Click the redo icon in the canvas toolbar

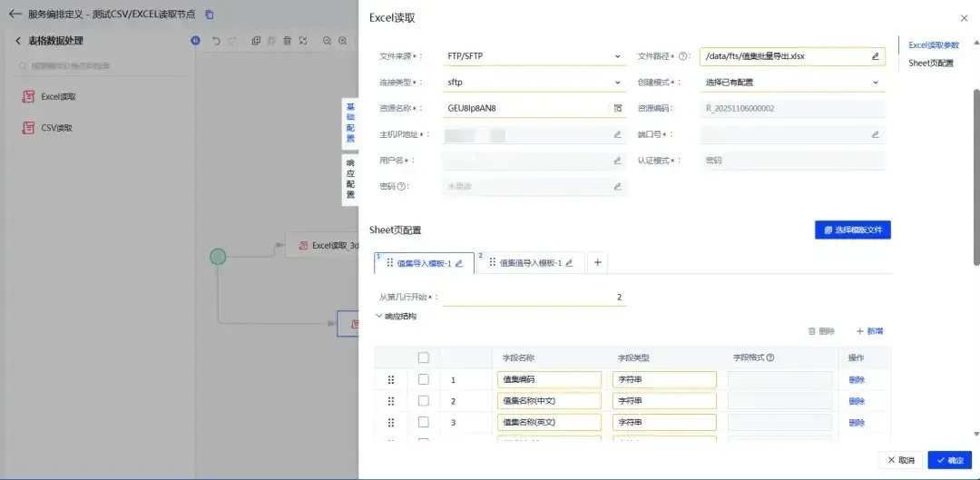pos(232,41)
